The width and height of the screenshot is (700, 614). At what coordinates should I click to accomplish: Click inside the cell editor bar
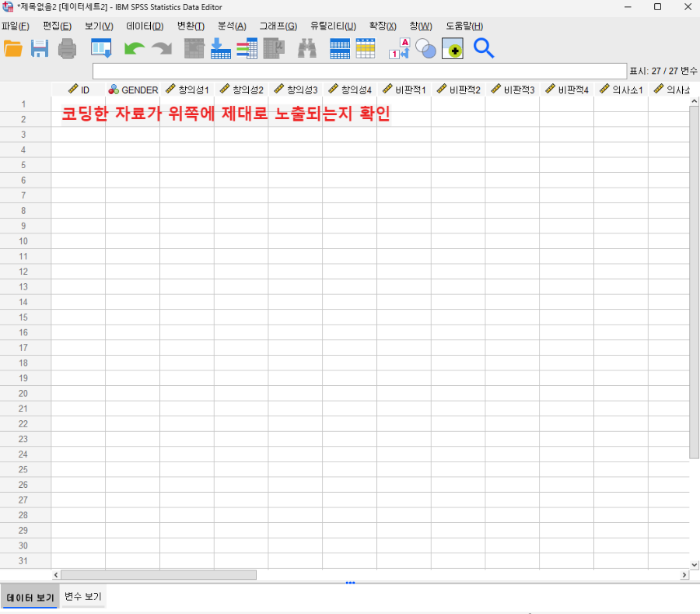pos(350,71)
